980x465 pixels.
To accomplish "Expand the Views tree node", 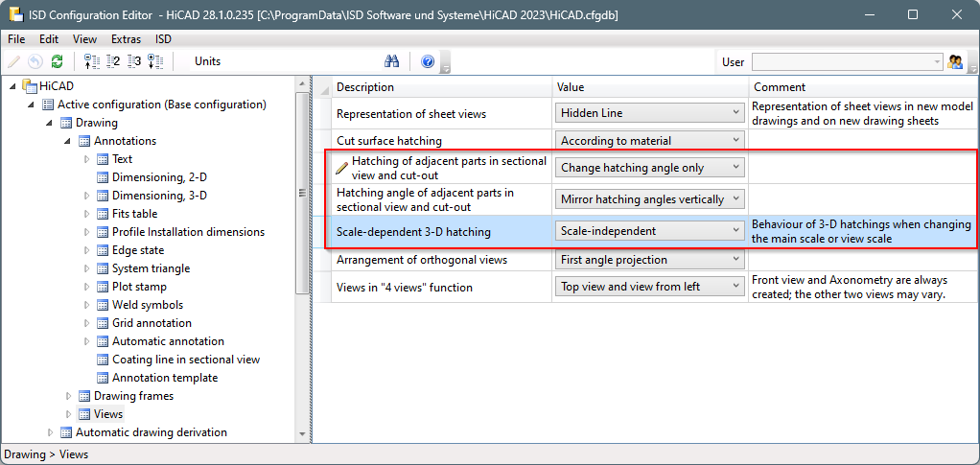I will point(69,414).
